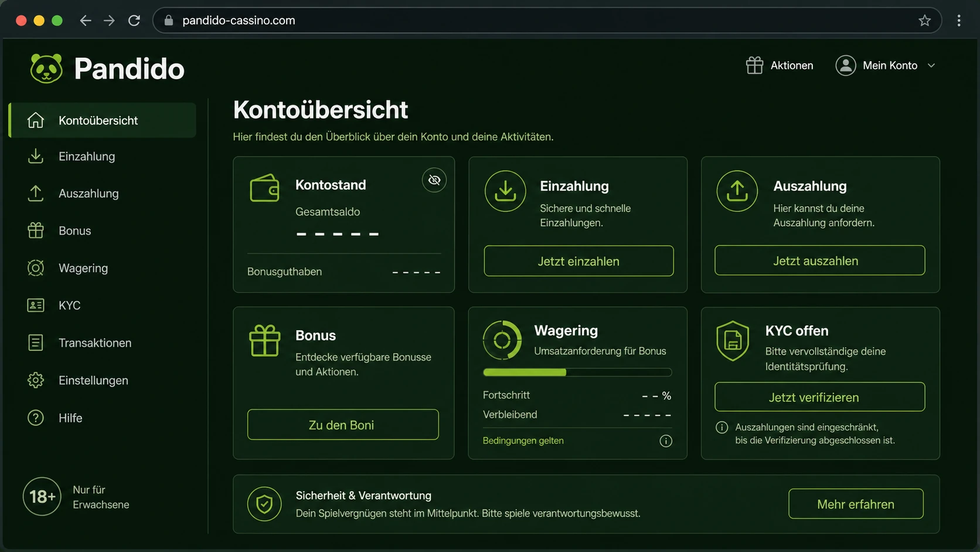
Task: Open the browser three-dot menu
Action: pos(959,21)
